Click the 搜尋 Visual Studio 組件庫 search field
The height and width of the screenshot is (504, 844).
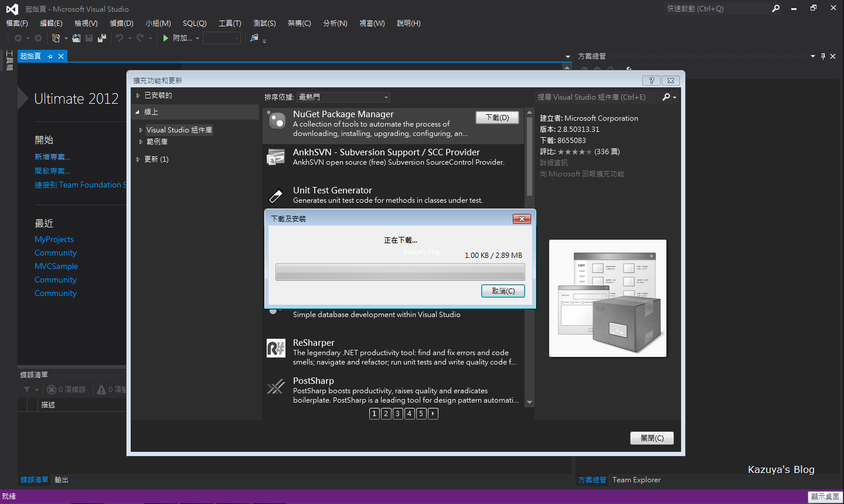598,97
